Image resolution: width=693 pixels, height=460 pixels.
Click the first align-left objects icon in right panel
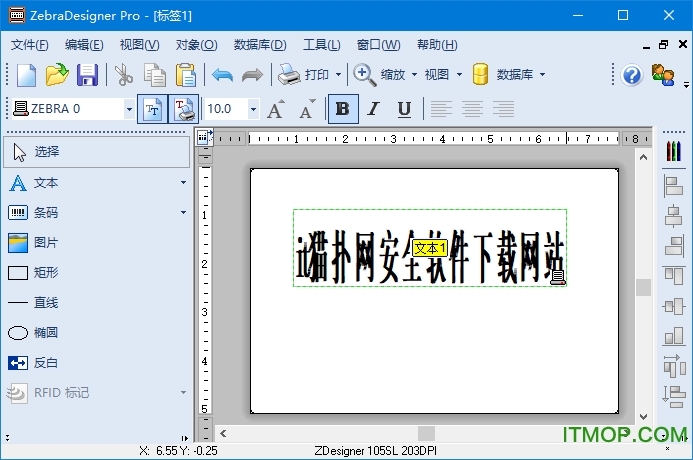click(x=674, y=186)
